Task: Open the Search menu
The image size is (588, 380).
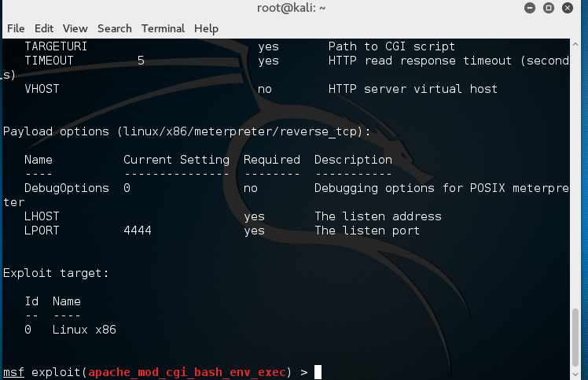Action: [114, 28]
